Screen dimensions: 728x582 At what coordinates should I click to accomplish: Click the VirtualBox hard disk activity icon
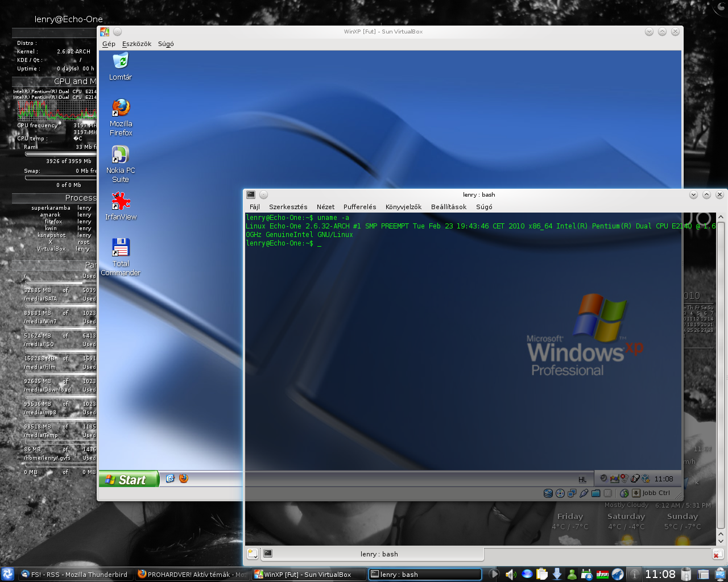point(548,493)
